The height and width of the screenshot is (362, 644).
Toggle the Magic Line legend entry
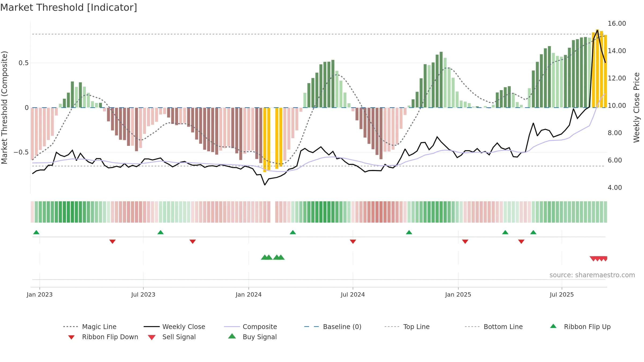click(90, 327)
